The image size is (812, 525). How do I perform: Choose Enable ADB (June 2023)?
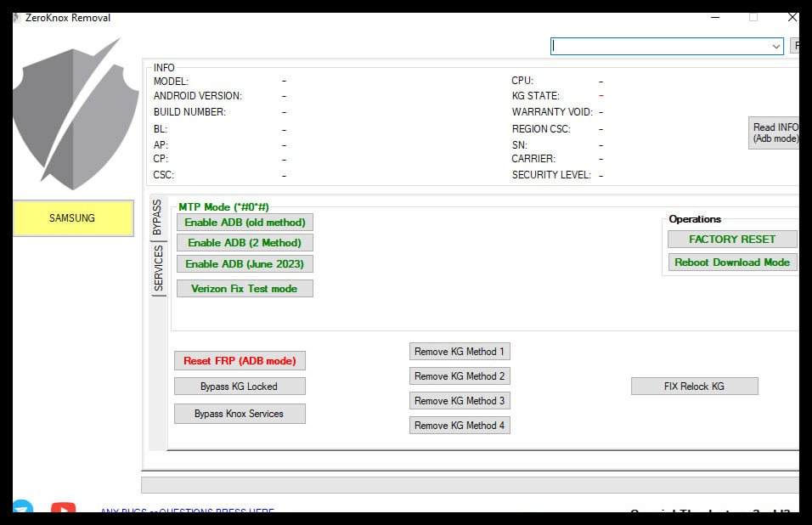click(x=245, y=263)
